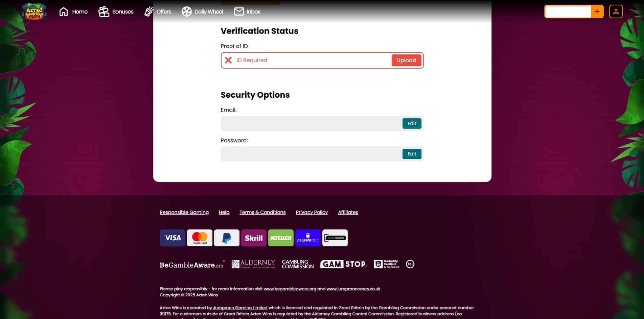The image size is (644, 319).
Task: Open Bonuses via the gift icon
Action: point(103,11)
